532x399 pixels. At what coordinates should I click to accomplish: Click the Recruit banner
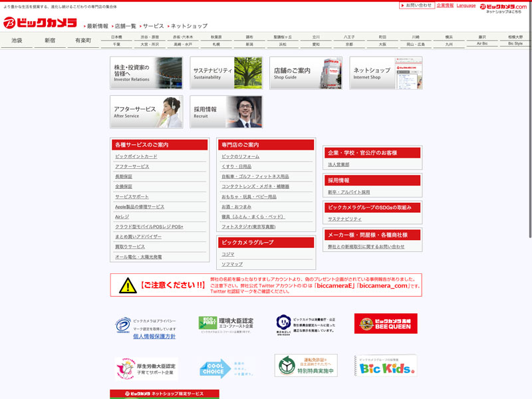[226, 112]
